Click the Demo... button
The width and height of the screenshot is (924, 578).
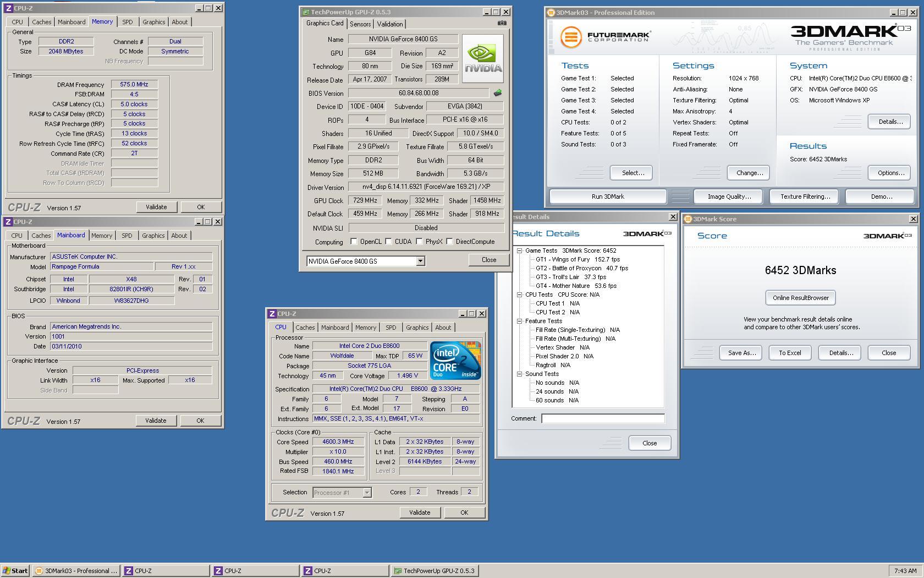(881, 197)
